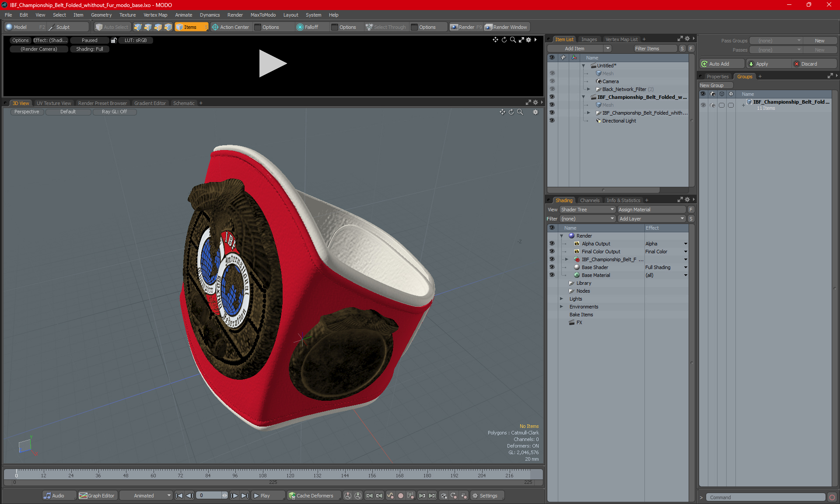Viewport: 840px width, 504px height.
Task: Start the preview render play button
Action: coord(272,63)
